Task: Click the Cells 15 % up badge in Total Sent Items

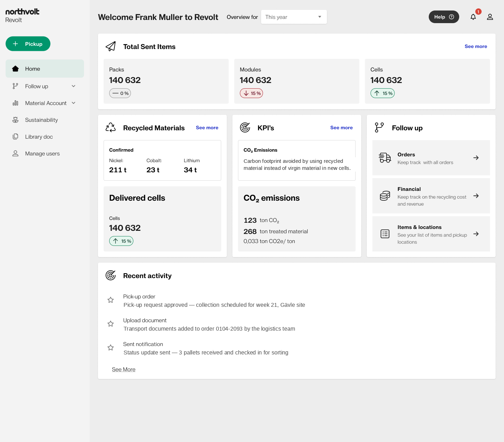Action: click(x=383, y=93)
